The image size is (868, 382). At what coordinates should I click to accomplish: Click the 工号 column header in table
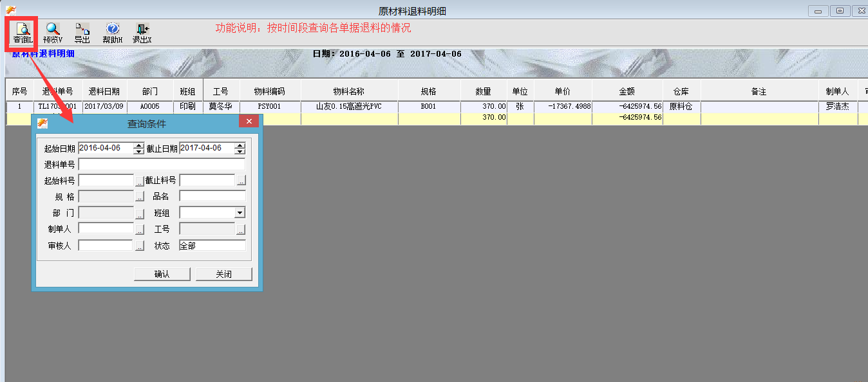221,92
